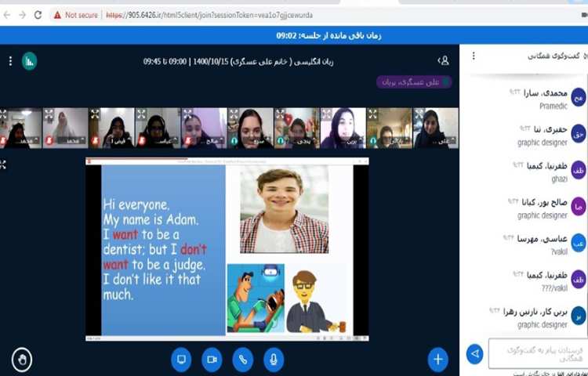Screen dimensions: 588x376
Task: Reload the page in browser
Action: [38, 15]
